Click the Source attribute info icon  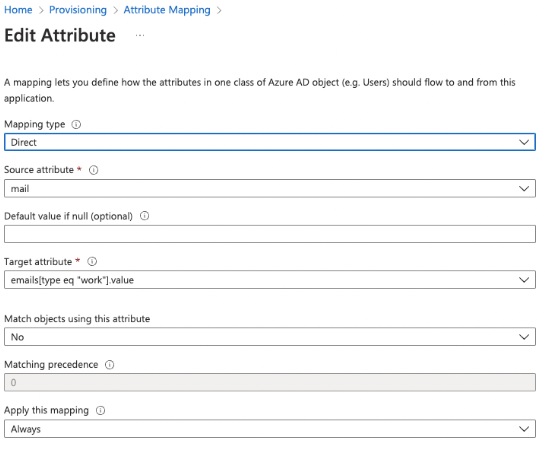point(93,170)
